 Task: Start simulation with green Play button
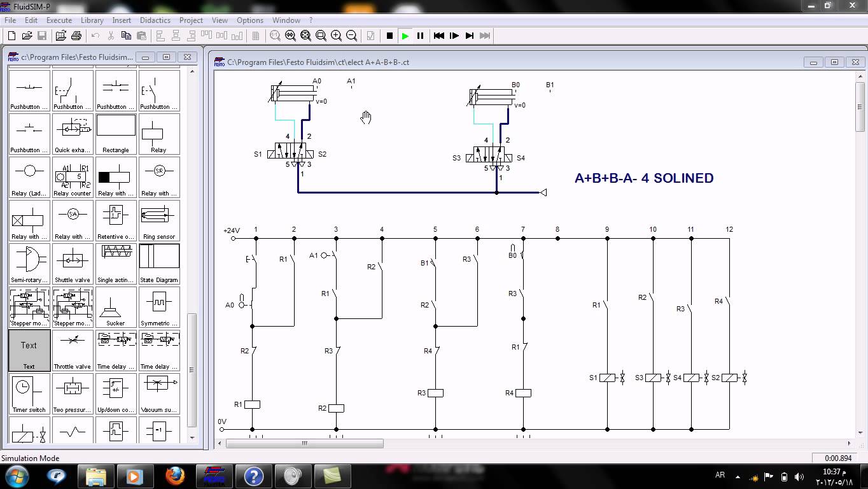pyautogui.click(x=405, y=36)
